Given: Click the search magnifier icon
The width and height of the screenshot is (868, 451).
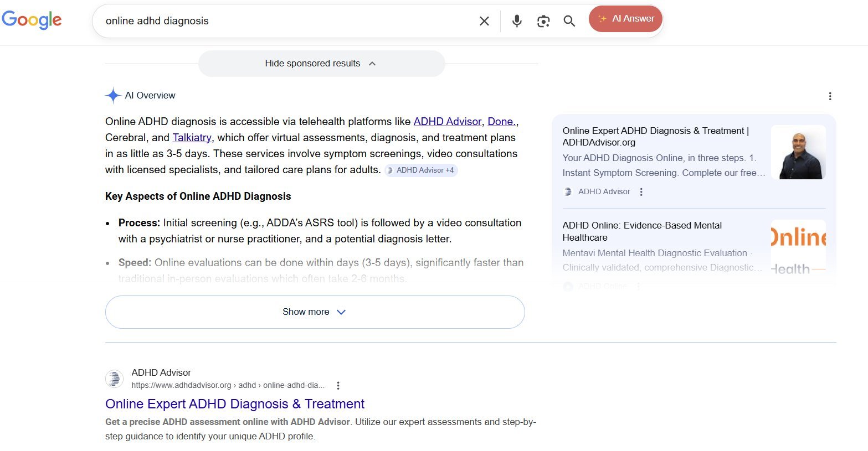Looking at the screenshot, I should tap(569, 20).
